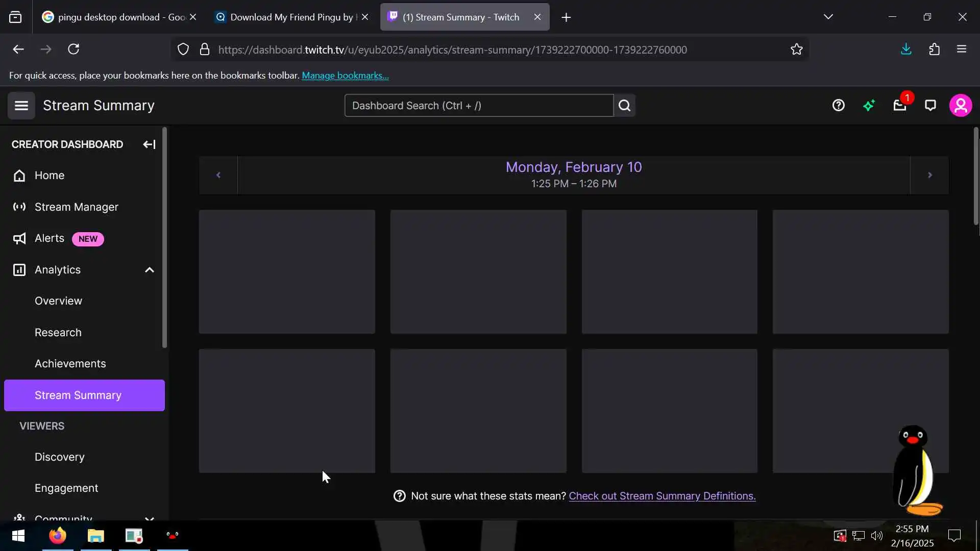Click the pink user avatar icon
The image size is (980, 551).
point(960,106)
